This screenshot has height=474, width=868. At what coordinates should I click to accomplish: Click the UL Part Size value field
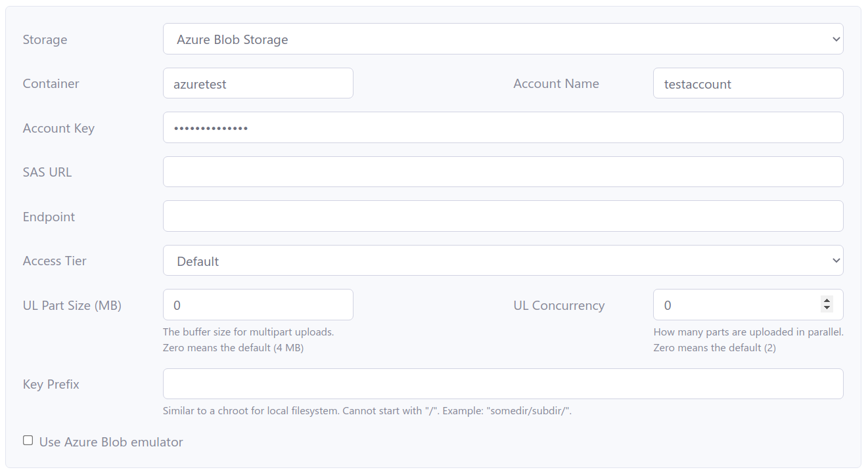click(x=258, y=305)
